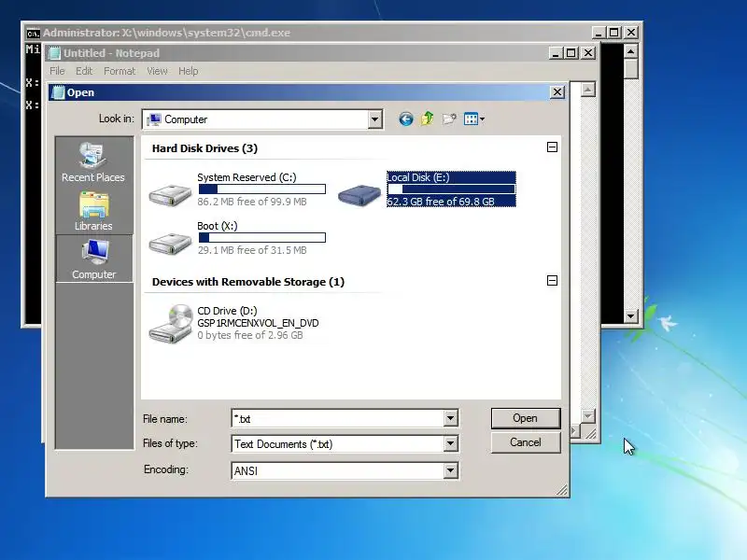
Task: Select the System Reserved (C:) drive icon
Action: (171, 194)
